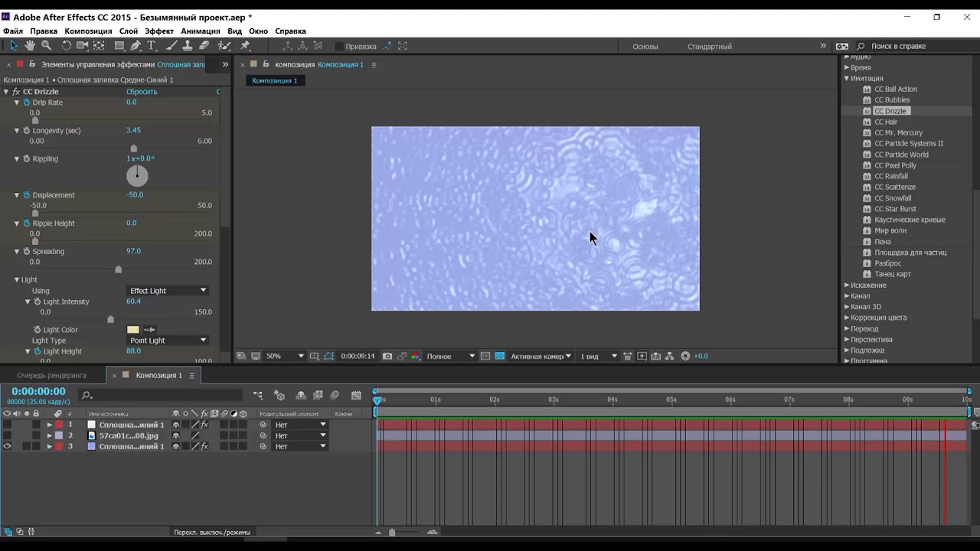Choose the Стандартный workspace
The image size is (980, 551).
click(x=710, y=47)
